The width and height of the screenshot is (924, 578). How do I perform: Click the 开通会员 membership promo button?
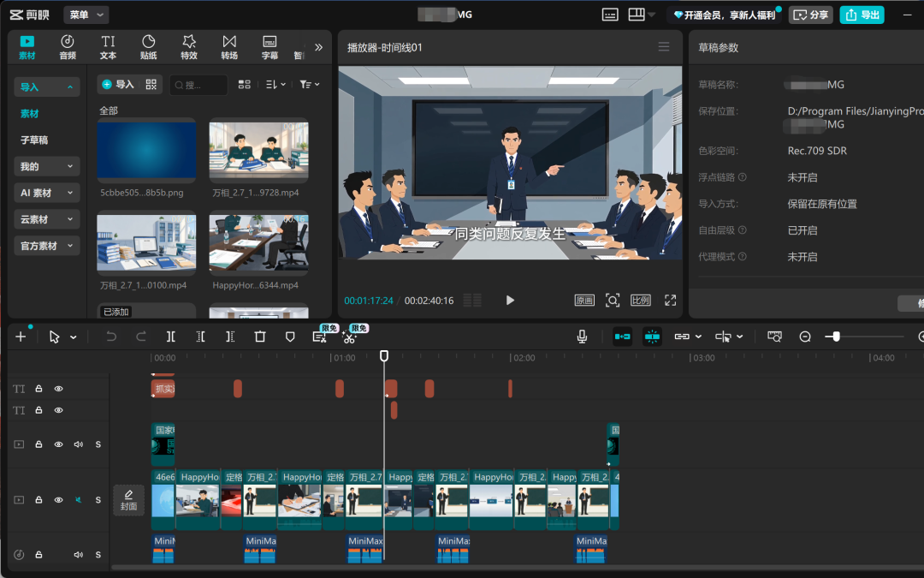pyautogui.click(x=725, y=15)
